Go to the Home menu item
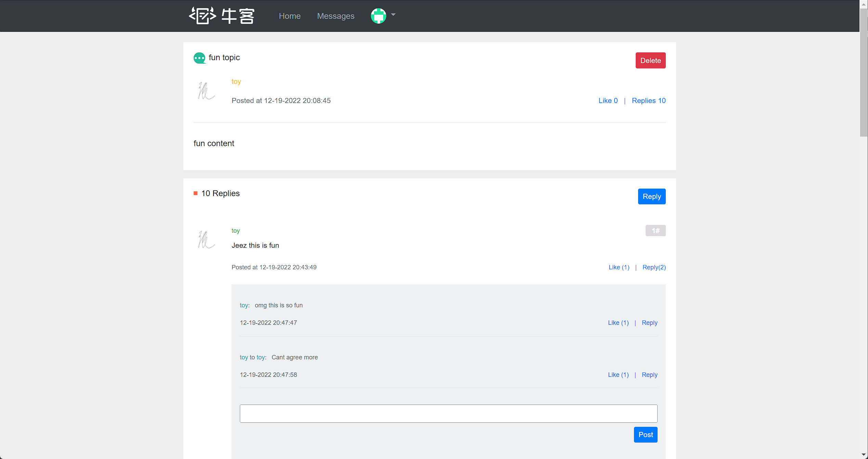Viewport: 868px width, 459px height. [289, 16]
